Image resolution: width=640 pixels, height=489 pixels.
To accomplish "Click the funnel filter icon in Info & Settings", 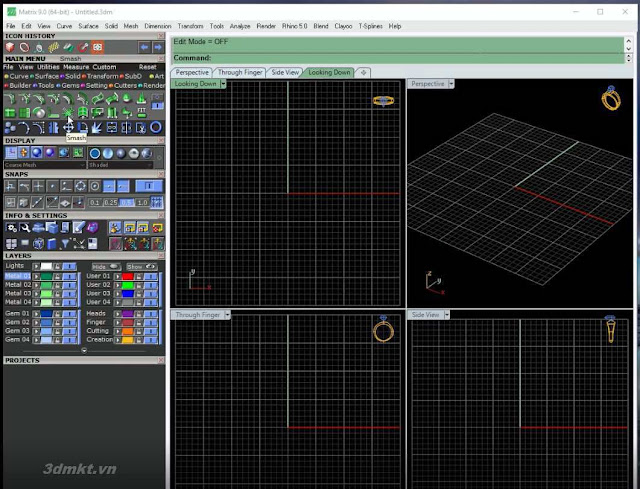I will click(65, 244).
